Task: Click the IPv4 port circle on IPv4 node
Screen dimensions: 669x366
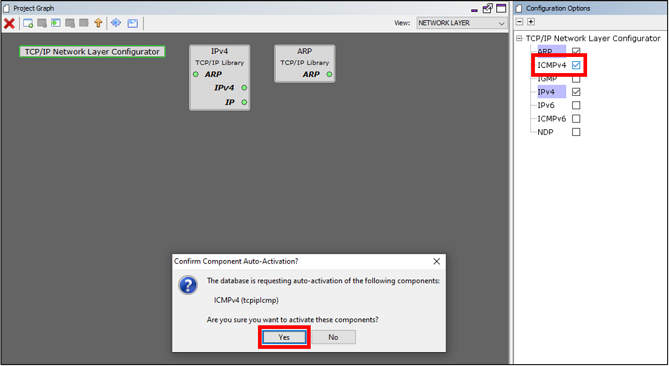Action: [x=244, y=87]
